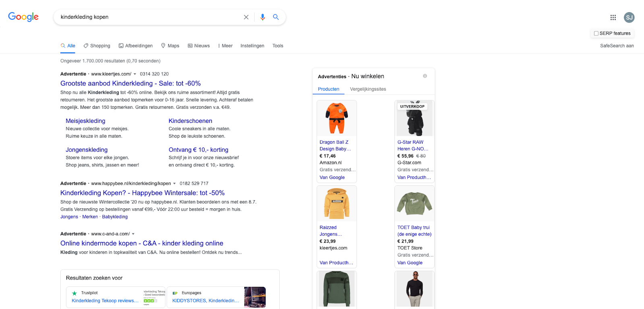The image size is (644, 309).
Task: Click 'Van Google' under Amazon.nl product
Action: click(332, 177)
